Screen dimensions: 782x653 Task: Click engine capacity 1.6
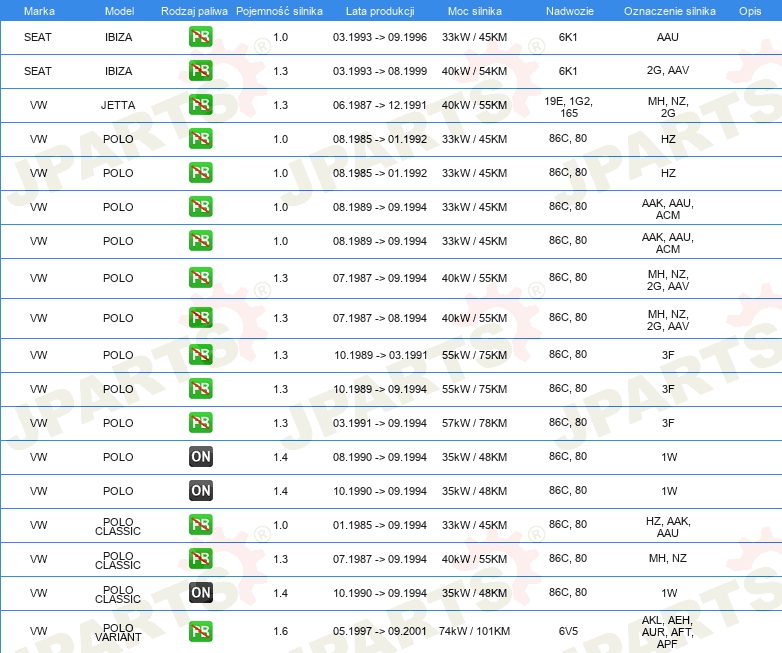pyautogui.click(x=280, y=631)
